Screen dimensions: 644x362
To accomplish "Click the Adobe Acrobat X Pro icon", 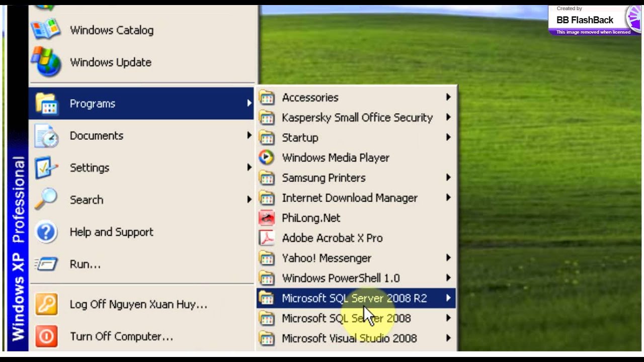I will pyautogui.click(x=267, y=238).
